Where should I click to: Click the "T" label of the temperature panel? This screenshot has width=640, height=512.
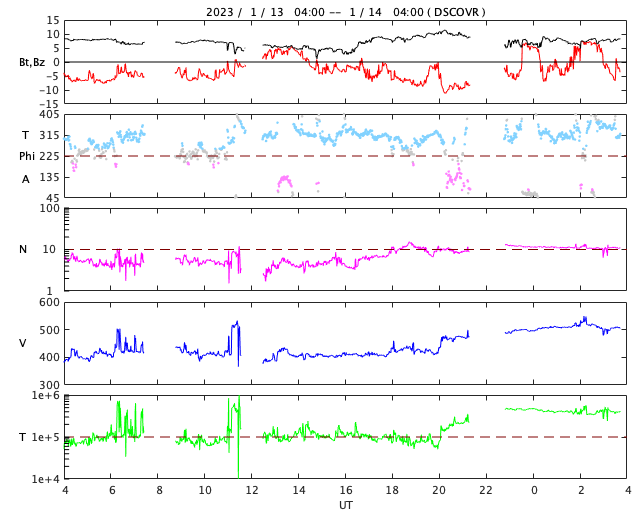pyautogui.click(x=22, y=437)
